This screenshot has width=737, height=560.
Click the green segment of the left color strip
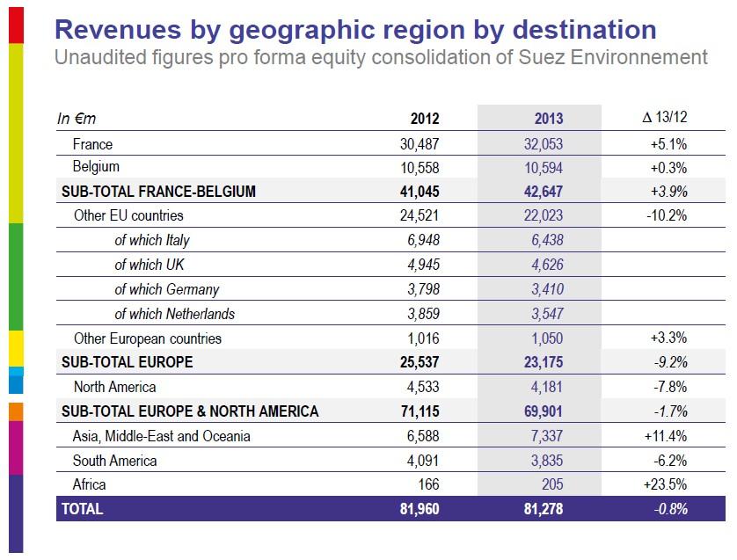[x=16, y=276]
